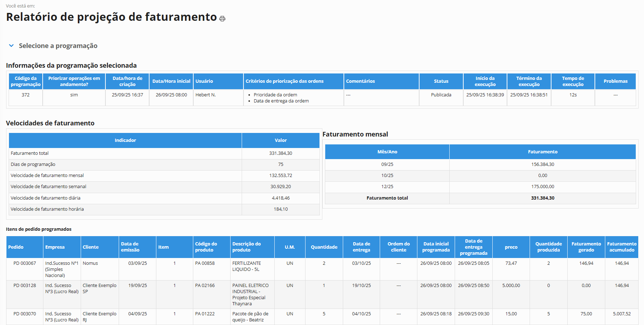Click order number PD 003070
This screenshot has width=644, height=325.
25,314
